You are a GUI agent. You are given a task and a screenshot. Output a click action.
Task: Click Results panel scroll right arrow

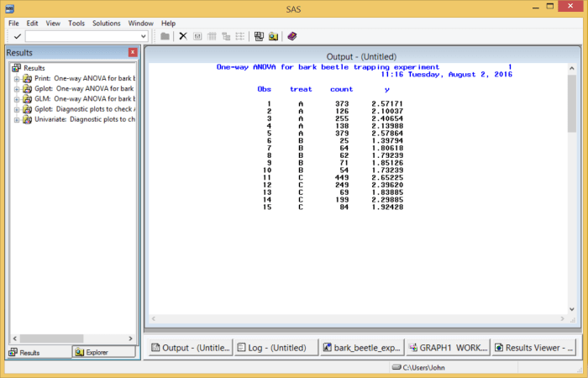point(130,339)
